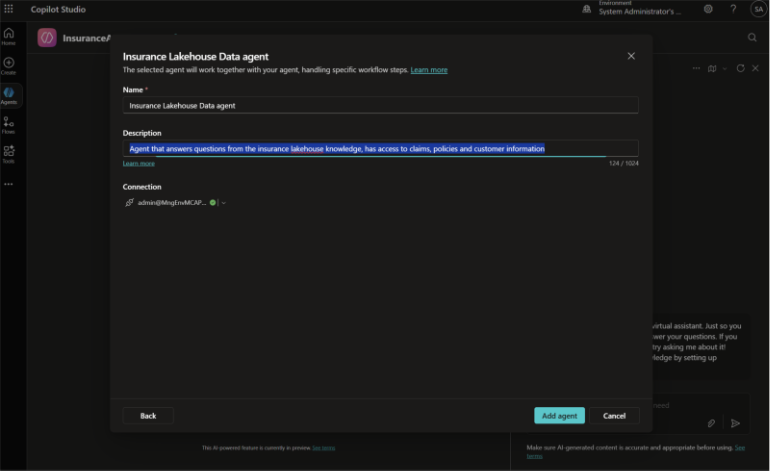Click the green connection status check

coord(212,203)
